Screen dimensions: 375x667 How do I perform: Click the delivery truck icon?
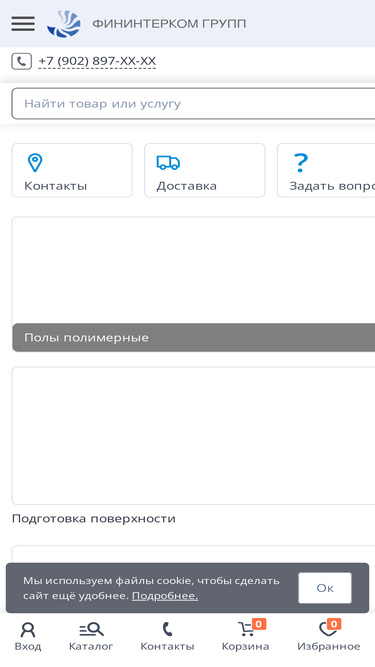pos(168,162)
